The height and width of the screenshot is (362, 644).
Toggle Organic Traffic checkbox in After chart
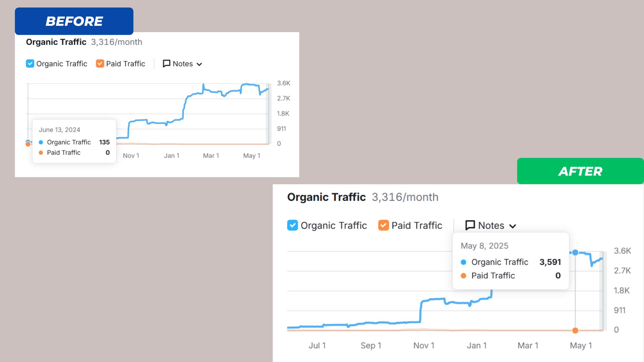point(292,225)
